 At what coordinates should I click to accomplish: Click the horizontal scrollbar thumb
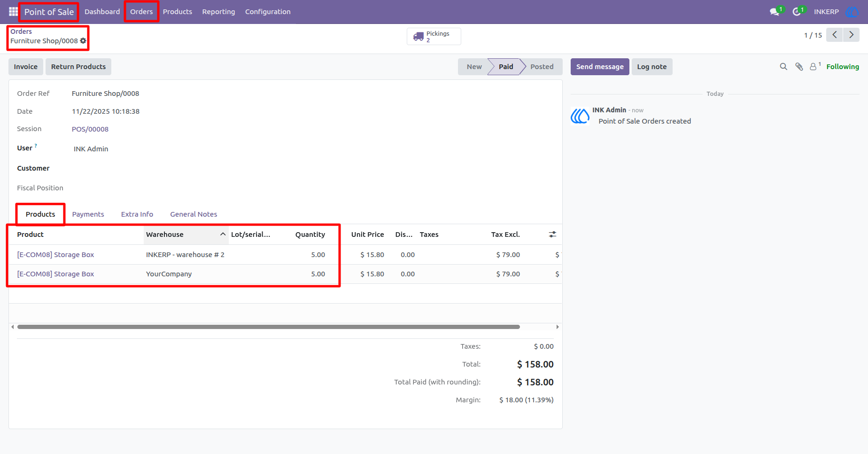[x=268, y=327]
